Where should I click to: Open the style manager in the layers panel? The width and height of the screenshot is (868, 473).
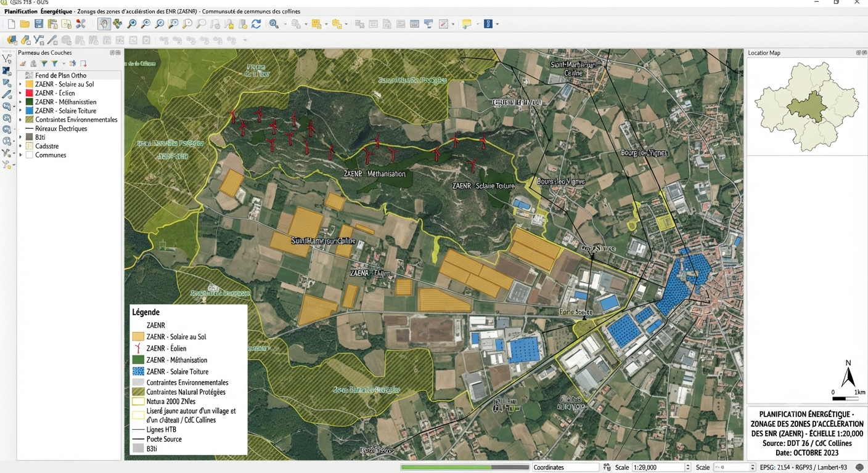click(x=22, y=63)
